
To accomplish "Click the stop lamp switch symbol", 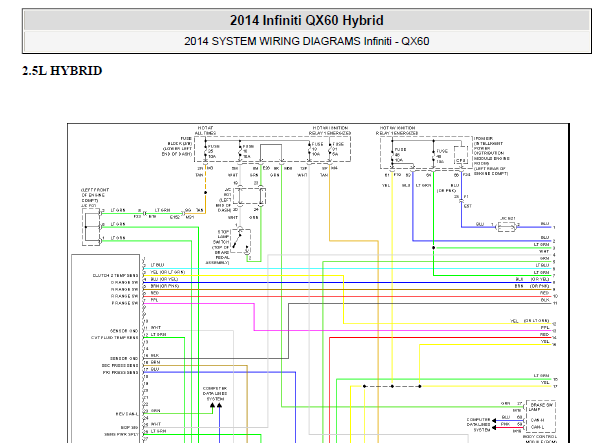I will point(241,241).
